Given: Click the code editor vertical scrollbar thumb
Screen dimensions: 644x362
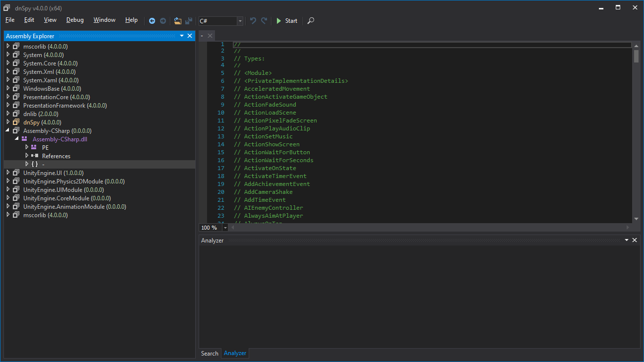Looking at the screenshot, I should (x=636, y=56).
